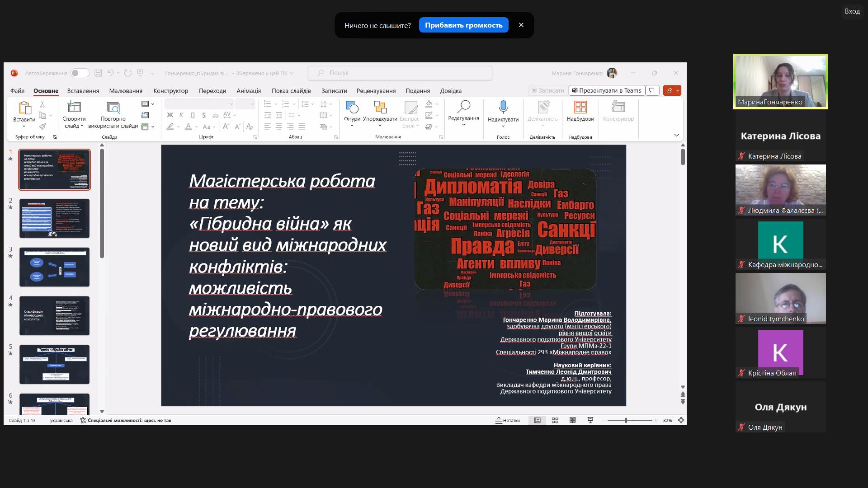Screen dimensions: 868x488
Task: Click Decrease font size icon
Action: [x=238, y=127]
